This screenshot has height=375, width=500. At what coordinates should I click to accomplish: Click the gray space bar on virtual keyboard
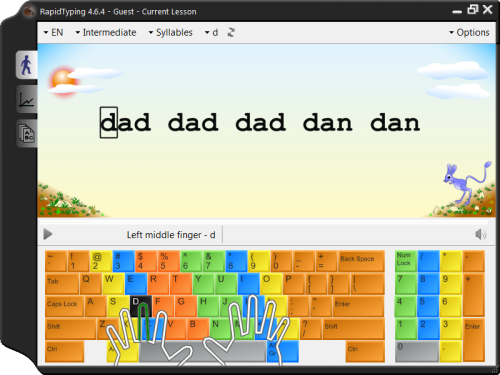203,352
